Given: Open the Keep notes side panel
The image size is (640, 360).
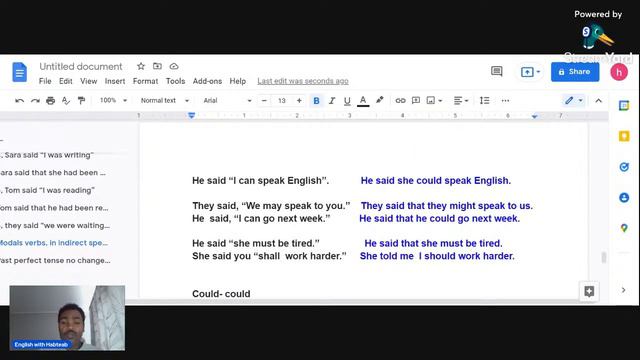Looking at the screenshot, I should (624, 136).
